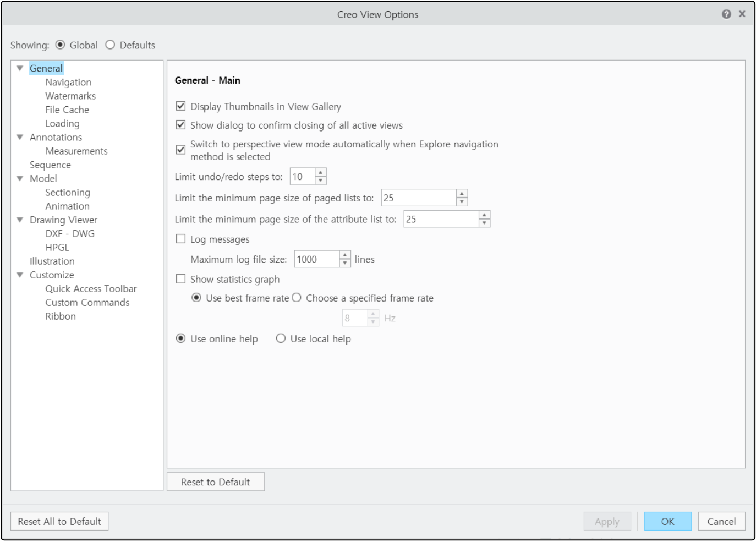Viewport: 756px width, 541px height.
Task: Open the DXF - DWG options page
Action: pyautogui.click(x=70, y=233)
